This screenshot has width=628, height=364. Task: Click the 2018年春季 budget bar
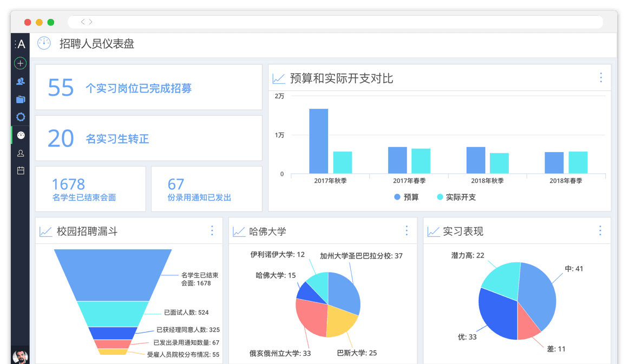click(554, 163)
